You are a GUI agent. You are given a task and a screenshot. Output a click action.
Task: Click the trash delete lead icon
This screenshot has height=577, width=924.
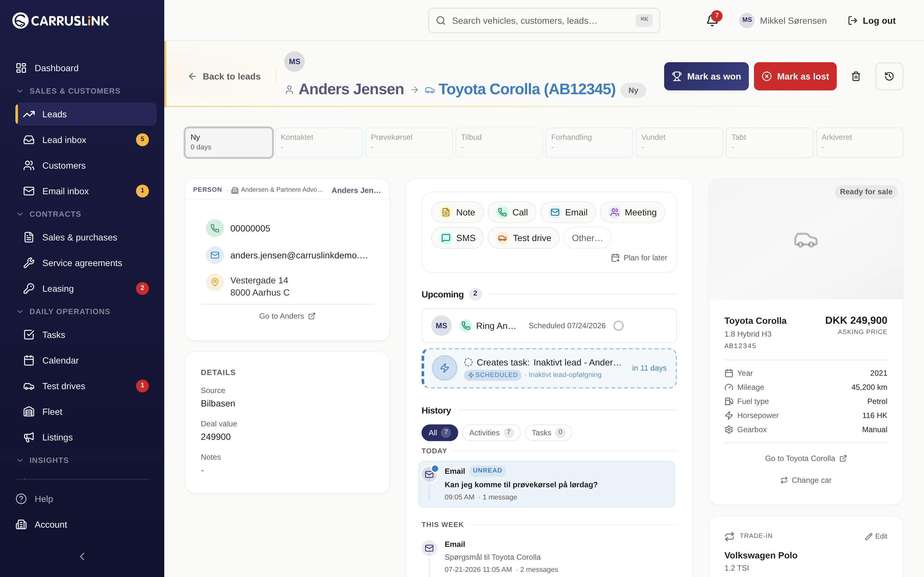pos(856,76)
